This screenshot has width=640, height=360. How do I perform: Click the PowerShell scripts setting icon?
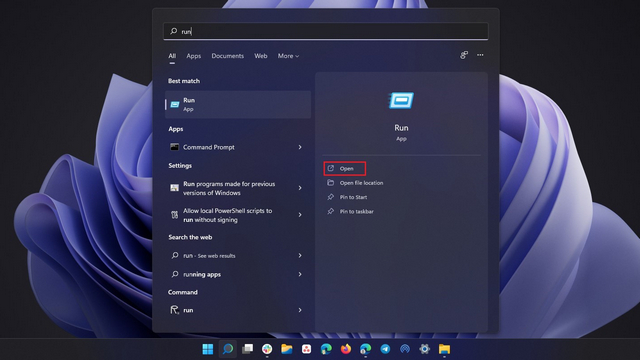pos(174,215)
